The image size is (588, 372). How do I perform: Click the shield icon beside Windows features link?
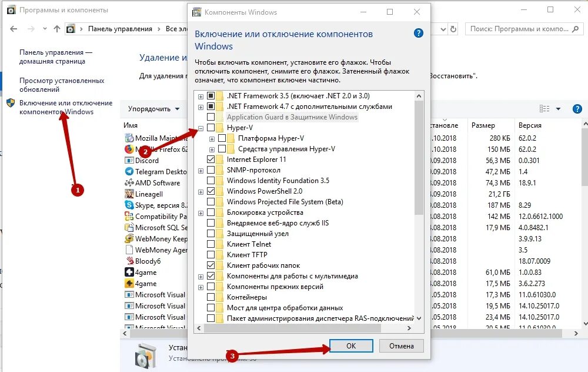coord(11,103)
